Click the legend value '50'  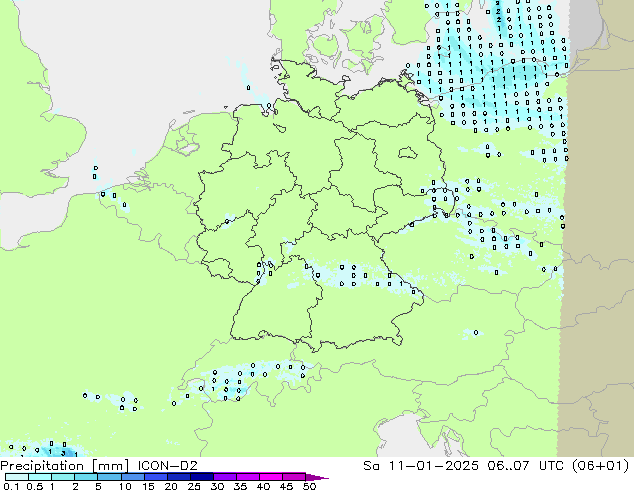pyautogui.click(x=309, y=486)
